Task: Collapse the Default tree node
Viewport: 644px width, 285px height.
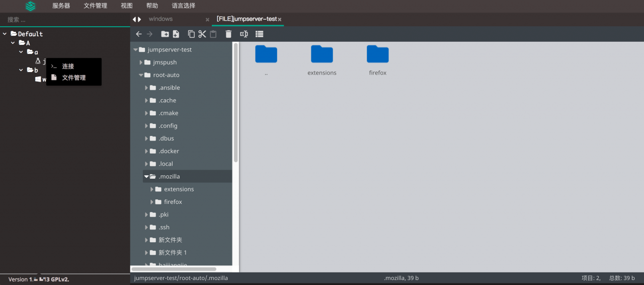Action: tap(5, 34)
